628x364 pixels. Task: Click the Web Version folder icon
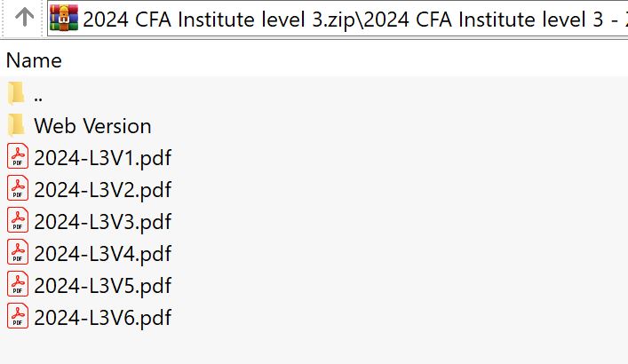(16, 125)
